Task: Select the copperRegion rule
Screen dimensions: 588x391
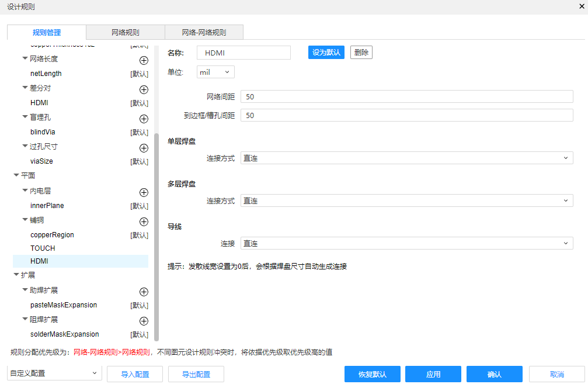Action: [52, 235]
